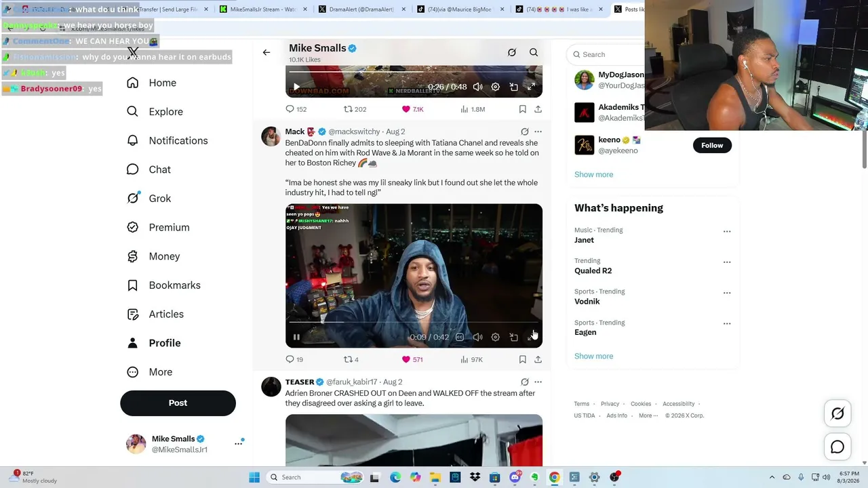Open Grok actions on Mack's post
Viewport: 868px width, 488px height.
[524, 131]
